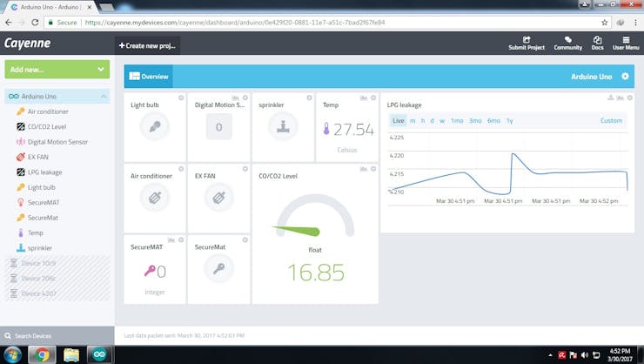Select Digital Motion Sensor in sidebar
This screenshot has width=644, height=364.
tap(57, 142)
